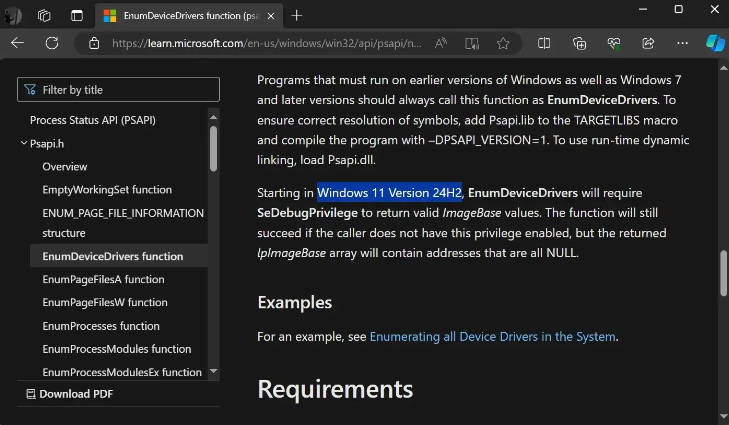Close the EnumDeviceDrivers function tab
The image size is (729, 425).
271,16
